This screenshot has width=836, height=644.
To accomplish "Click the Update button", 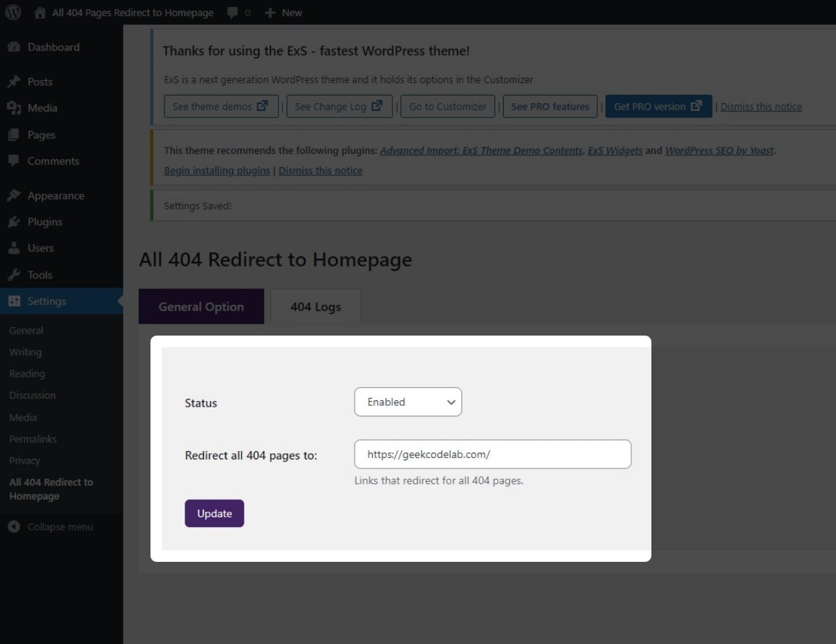I will 215,513.
